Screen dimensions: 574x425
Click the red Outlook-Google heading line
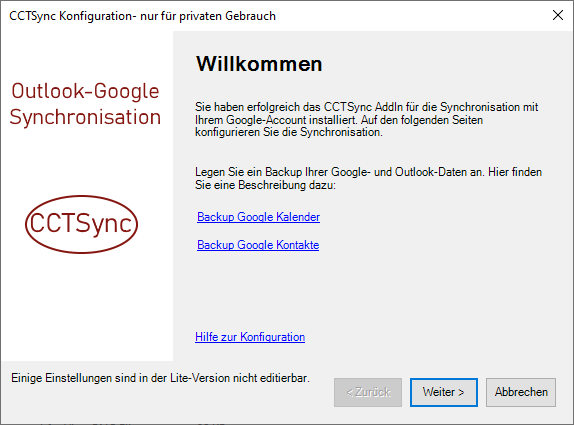click(x=85, y=91)
